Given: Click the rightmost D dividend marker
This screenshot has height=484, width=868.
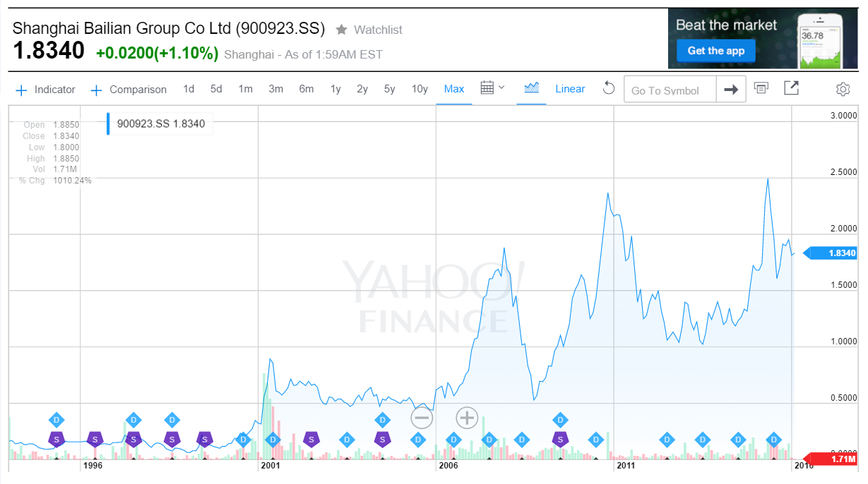Looking at the screenshot, I should [774, 440].
